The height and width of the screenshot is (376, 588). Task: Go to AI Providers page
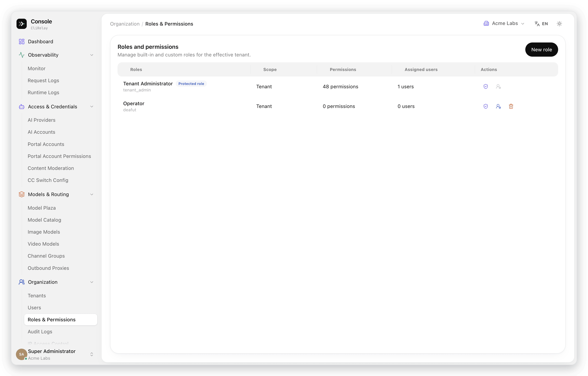point(41,120)
